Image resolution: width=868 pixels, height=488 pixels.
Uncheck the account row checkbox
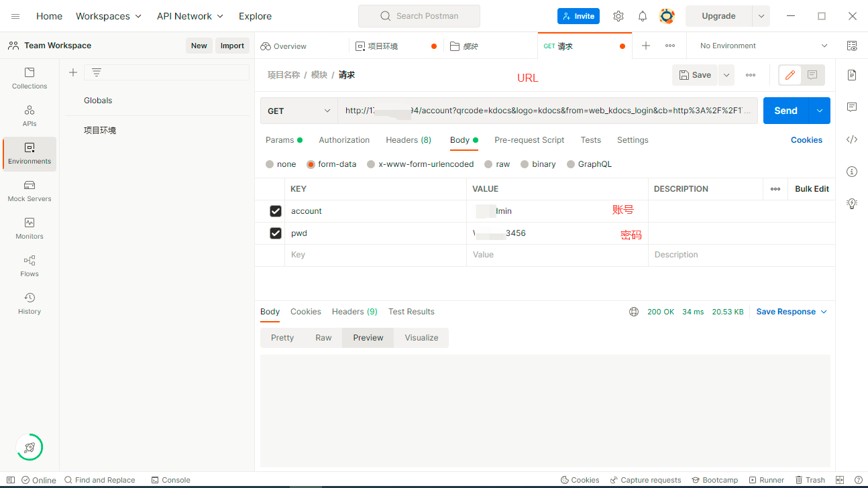coord(275,211)
